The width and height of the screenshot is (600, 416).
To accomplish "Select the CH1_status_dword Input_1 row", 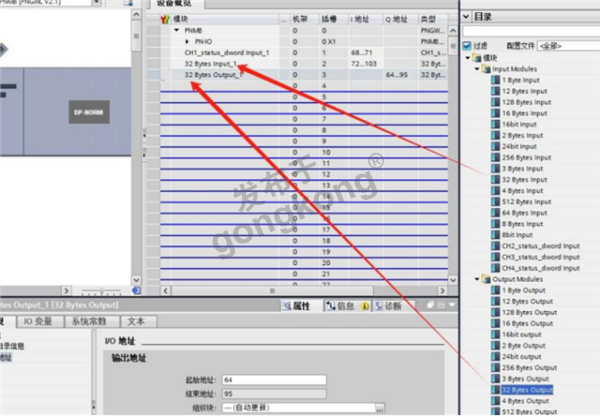I will pos(304,52).
